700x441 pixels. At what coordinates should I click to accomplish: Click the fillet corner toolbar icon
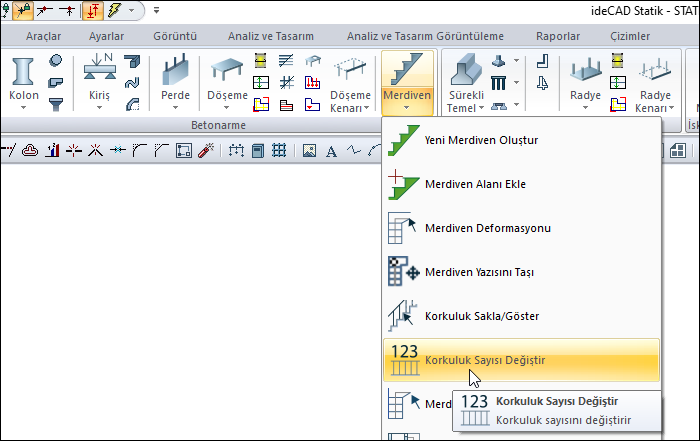click(139, 150)
